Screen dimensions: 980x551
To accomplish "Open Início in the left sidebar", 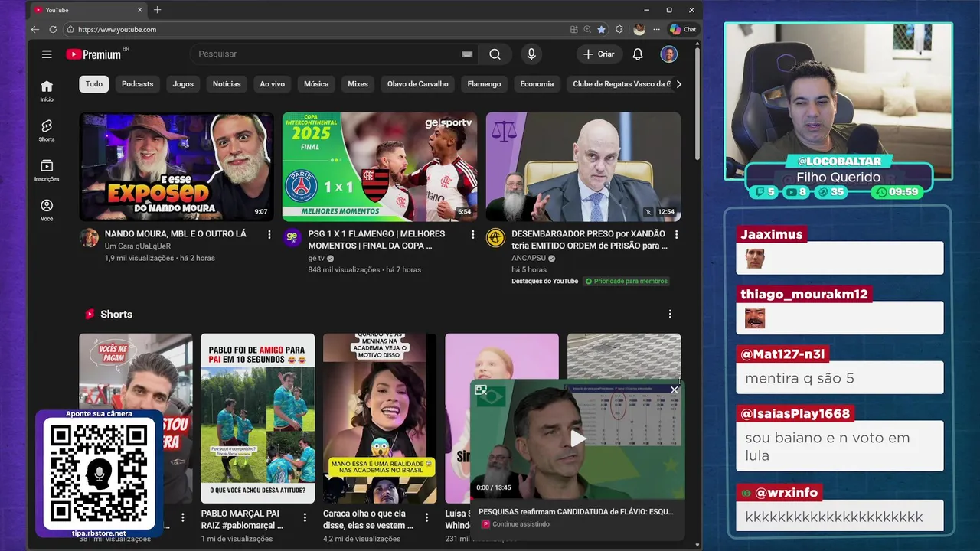I will (x=47, y=90).
